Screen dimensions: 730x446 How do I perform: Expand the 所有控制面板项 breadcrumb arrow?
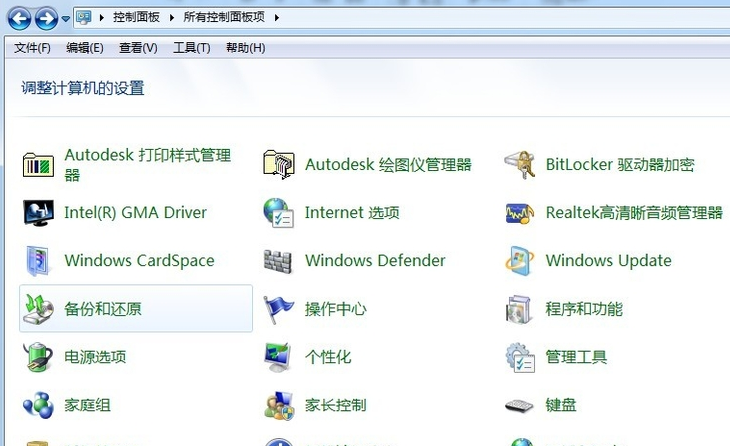[x=277, y=18]
